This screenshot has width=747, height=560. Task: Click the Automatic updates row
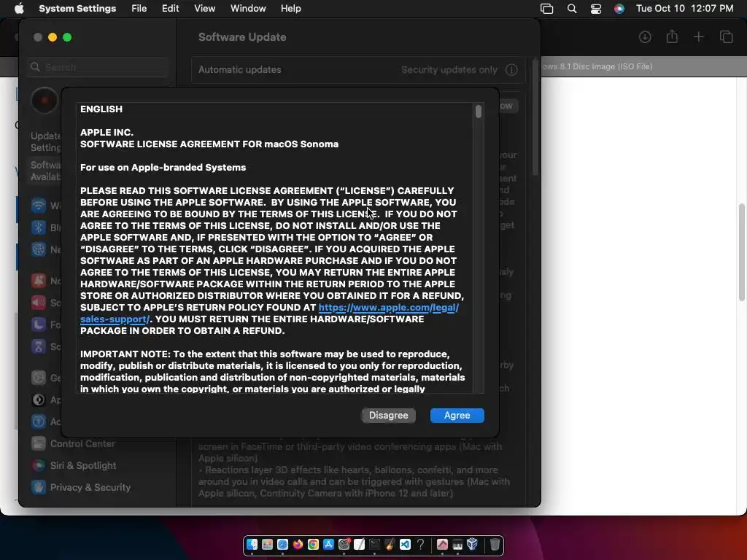coord(358,69)
